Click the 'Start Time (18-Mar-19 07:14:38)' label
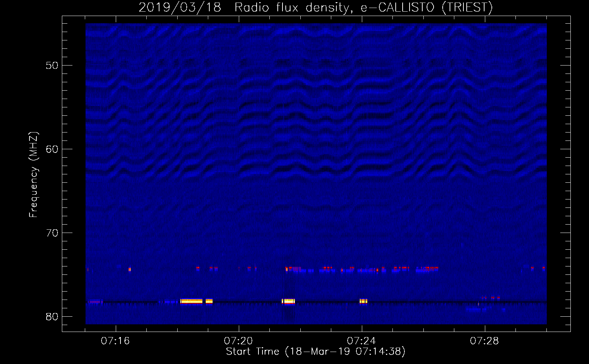This screenshot has width=589, height=364. click(x=316, y=352)
